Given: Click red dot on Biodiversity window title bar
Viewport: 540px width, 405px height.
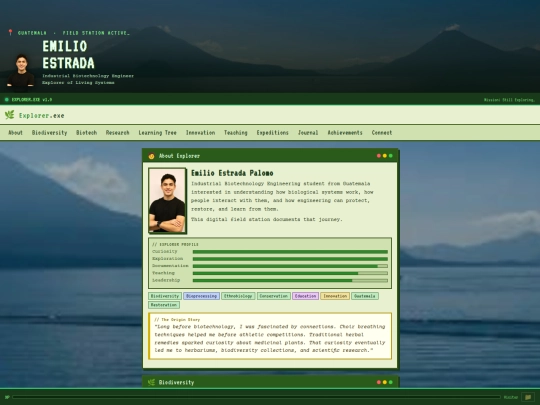Looking at the screenshot, I should (379, 382).
